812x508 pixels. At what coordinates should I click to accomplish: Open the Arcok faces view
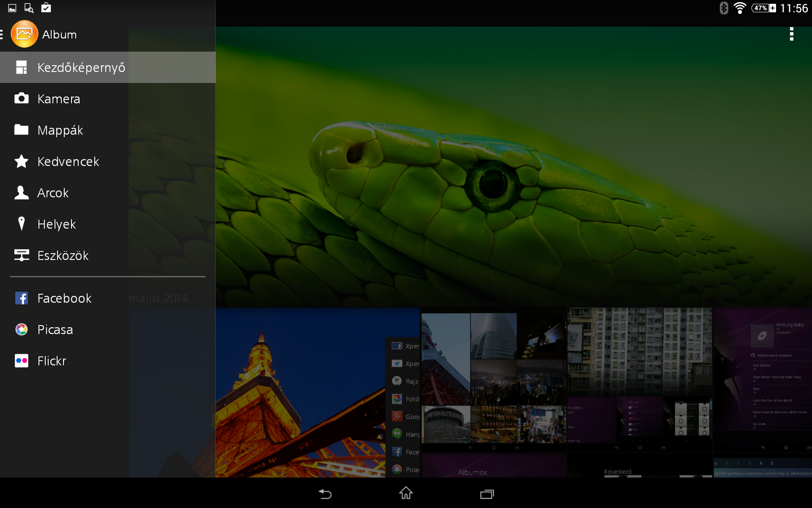tap(107, 193)
